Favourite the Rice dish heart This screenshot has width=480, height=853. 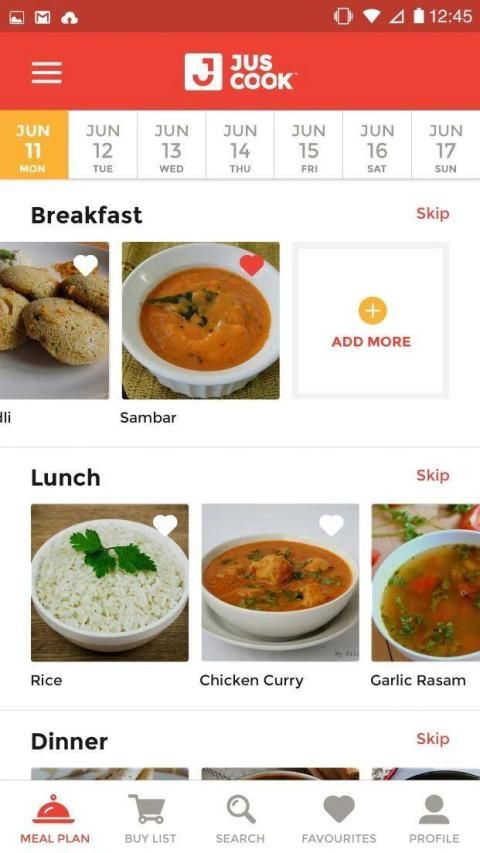(165, 525)
